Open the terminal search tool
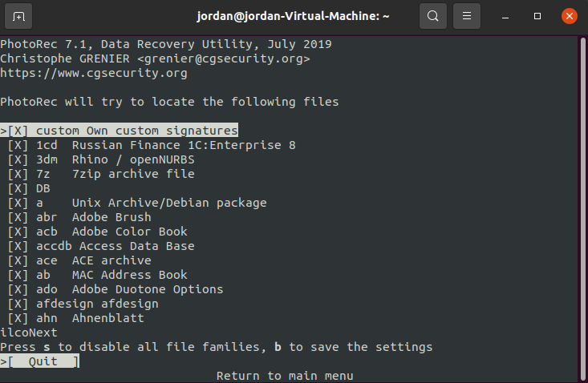 432,16
